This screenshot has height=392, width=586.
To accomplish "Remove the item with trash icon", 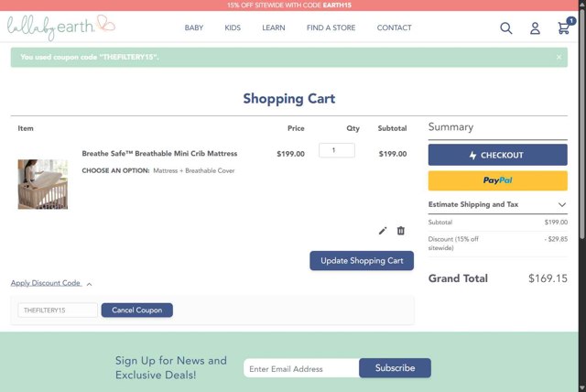I will [401, 231].
